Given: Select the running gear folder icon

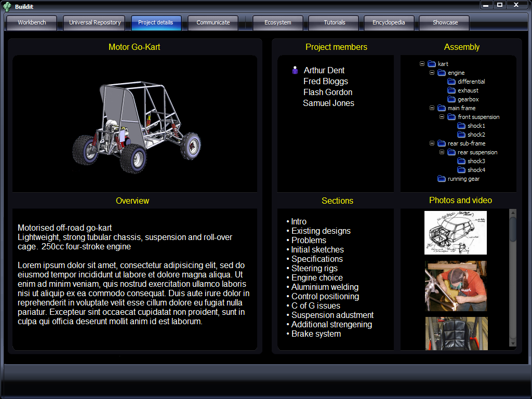Looking at the screenshot, I should (441, 179).
